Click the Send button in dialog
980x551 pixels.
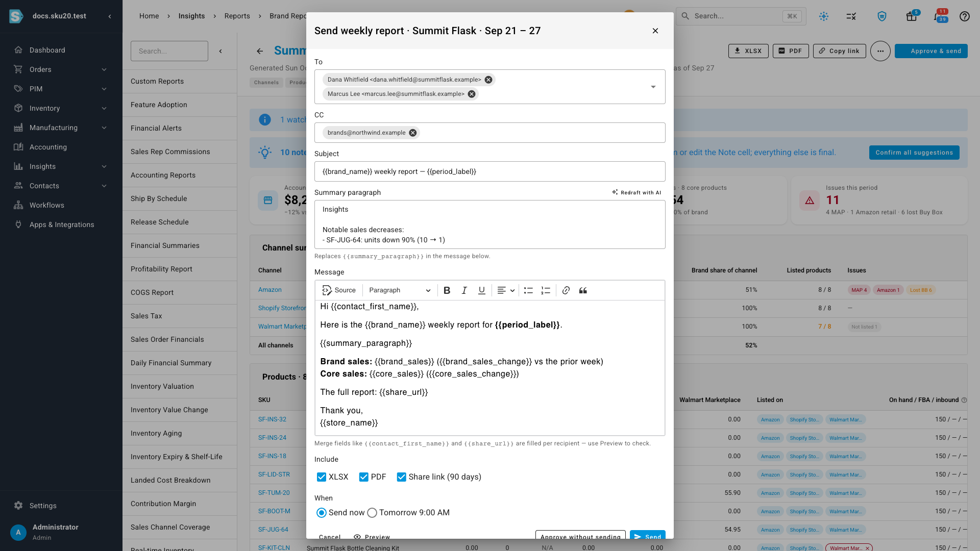647,535
